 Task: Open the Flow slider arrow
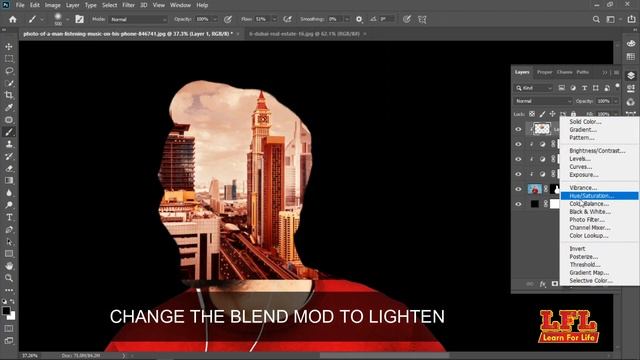[274, 19]
